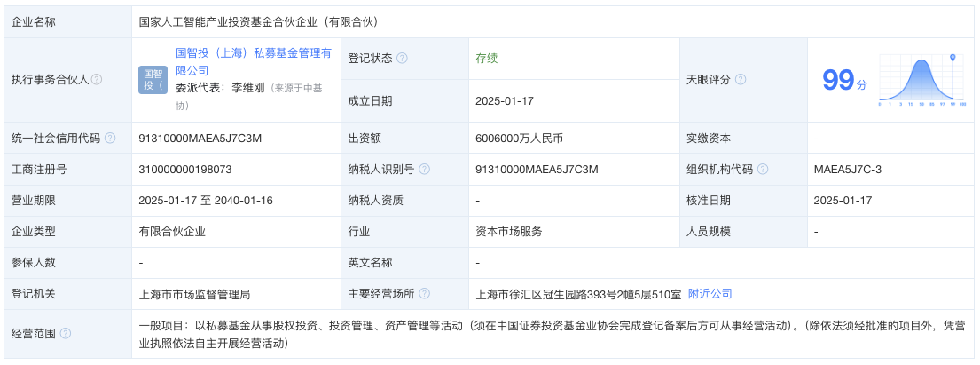
Task: Click the 99分 score value
Action: pyautogui.click(x=844, y=80)
